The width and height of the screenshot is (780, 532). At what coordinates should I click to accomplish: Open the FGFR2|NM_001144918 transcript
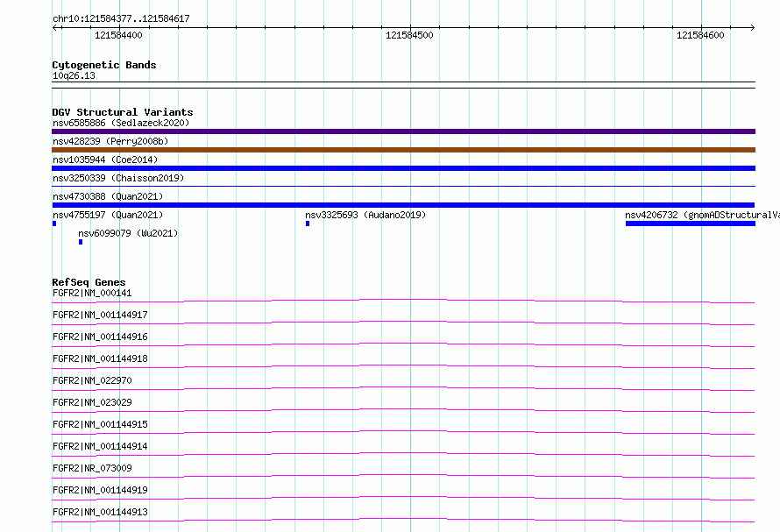(x=100, y=358)
